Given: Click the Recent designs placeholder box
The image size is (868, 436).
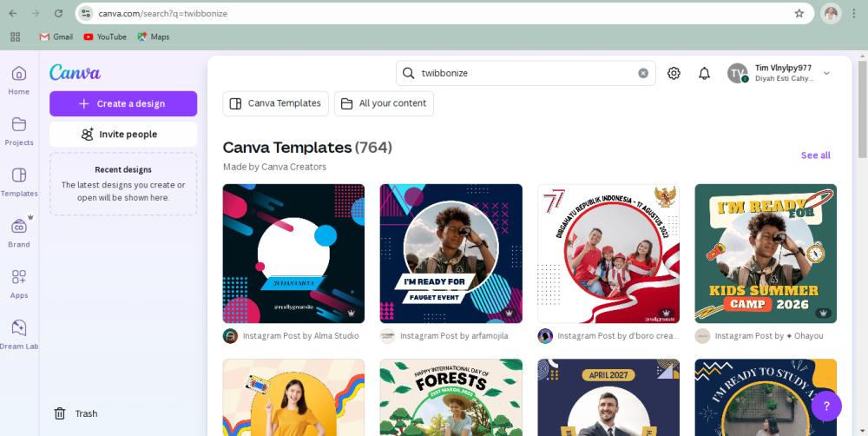Looking at the screenshot, I should coord(123,184).
